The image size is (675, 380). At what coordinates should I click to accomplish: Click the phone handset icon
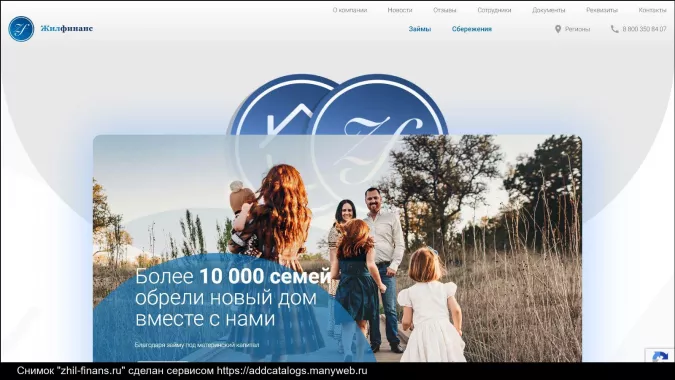pyautogui.click(x=614, y=29)
